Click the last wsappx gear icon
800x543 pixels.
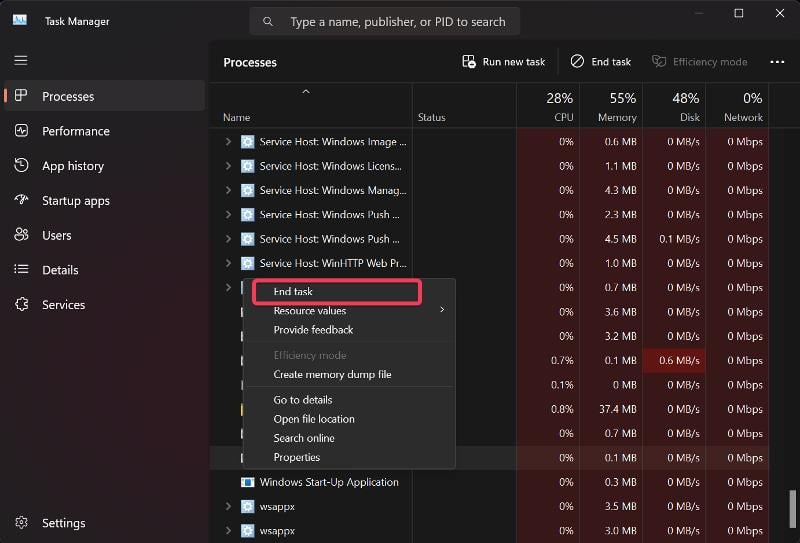point(247,531)
